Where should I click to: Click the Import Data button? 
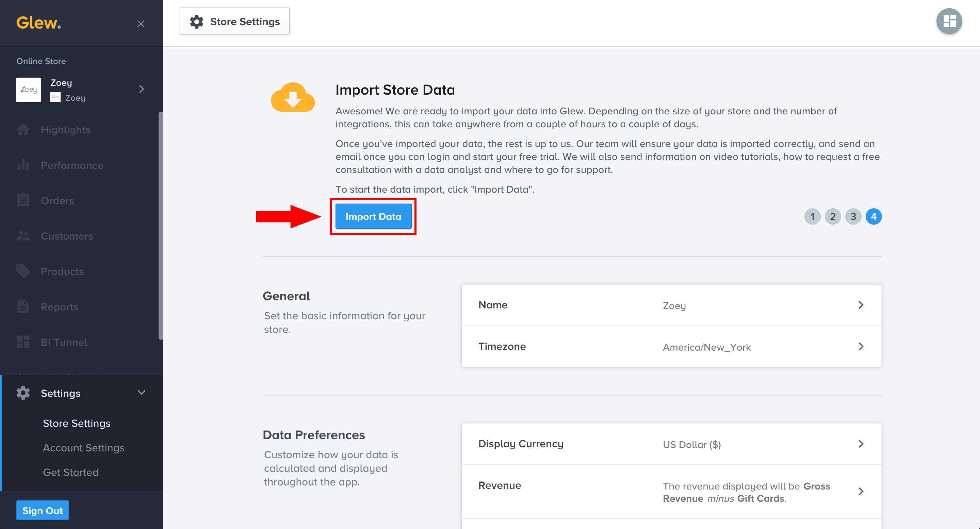373,217
